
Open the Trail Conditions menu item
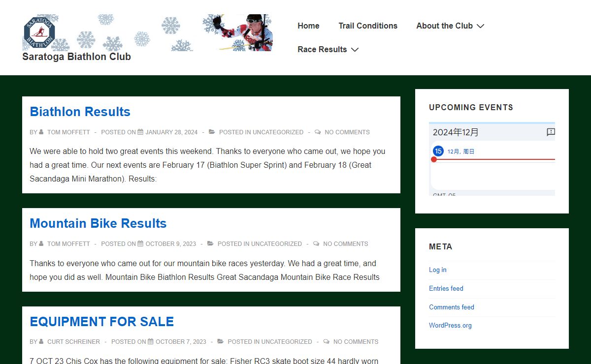click(368, 26)
